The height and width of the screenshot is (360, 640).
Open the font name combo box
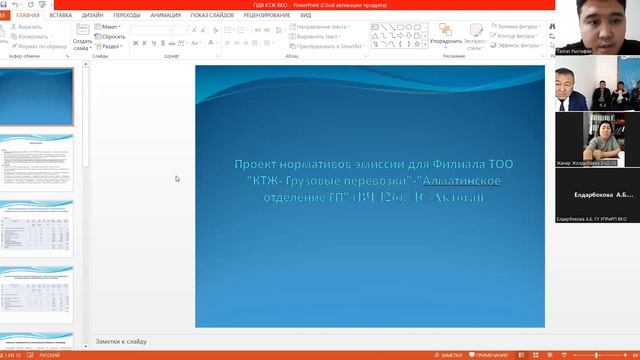(151, 30)
